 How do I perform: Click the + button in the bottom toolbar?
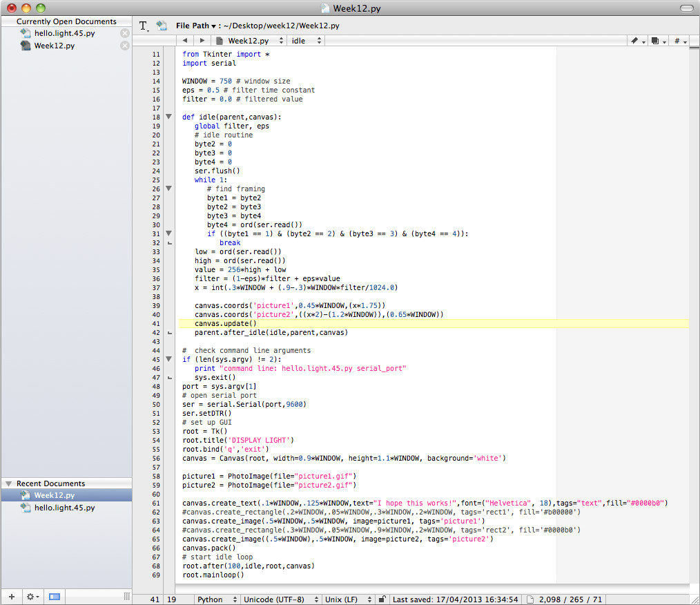point(10,595)
